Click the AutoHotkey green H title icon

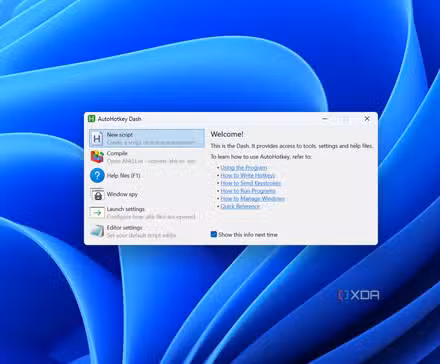coord(91,119)
